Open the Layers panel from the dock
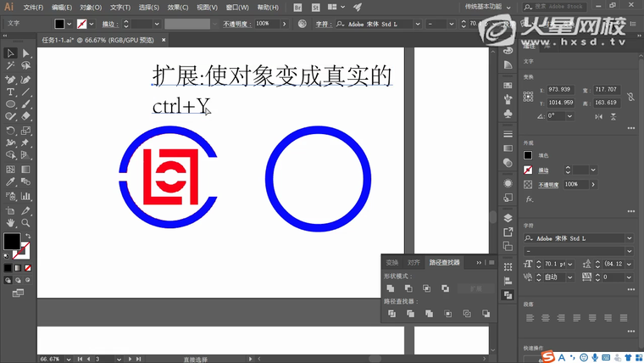The image size is (644, 363). (x=508, y=217)
